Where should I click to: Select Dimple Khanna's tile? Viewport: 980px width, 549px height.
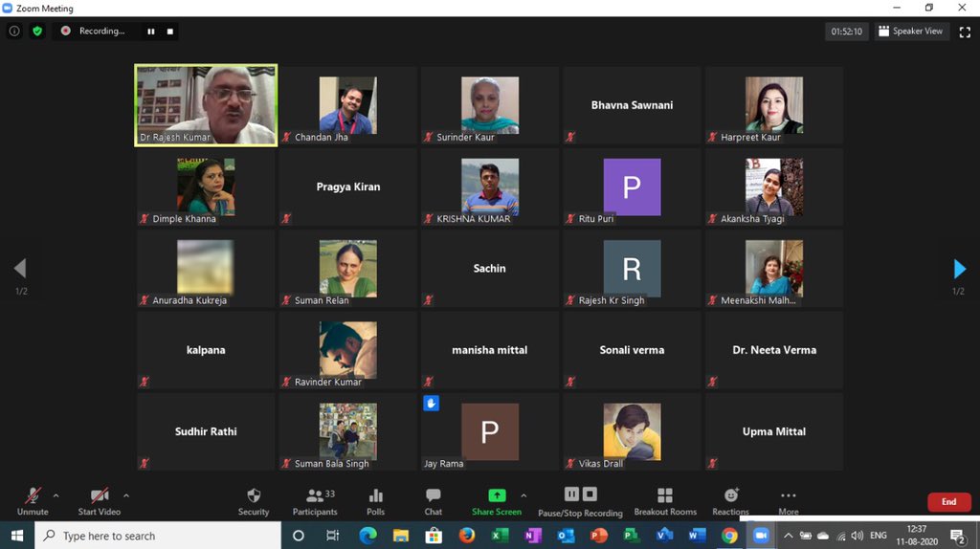206,187
